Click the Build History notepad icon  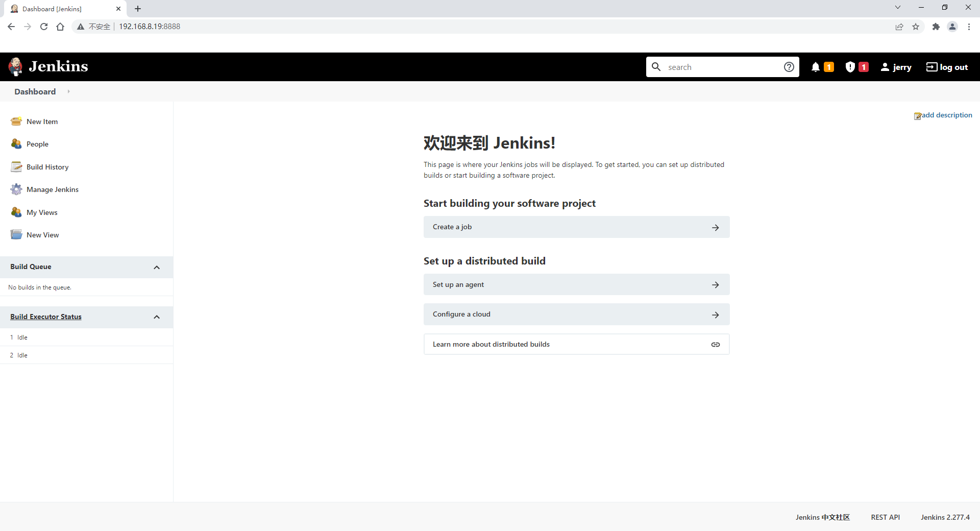(x=16, y=167)
